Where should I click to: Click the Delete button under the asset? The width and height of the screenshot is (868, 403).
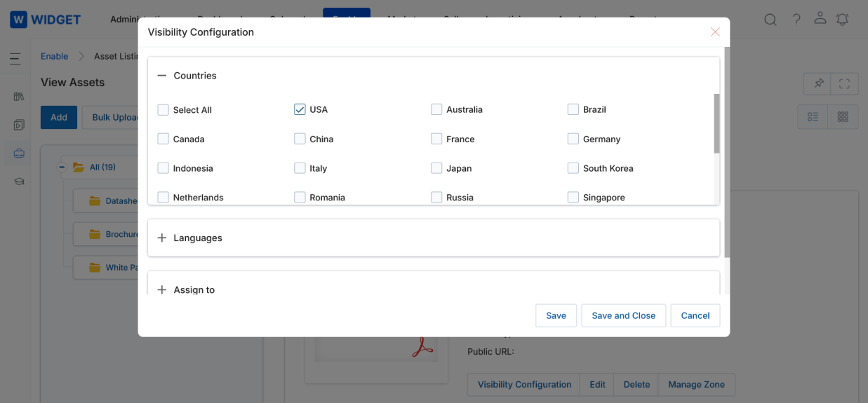click(636, 384)
